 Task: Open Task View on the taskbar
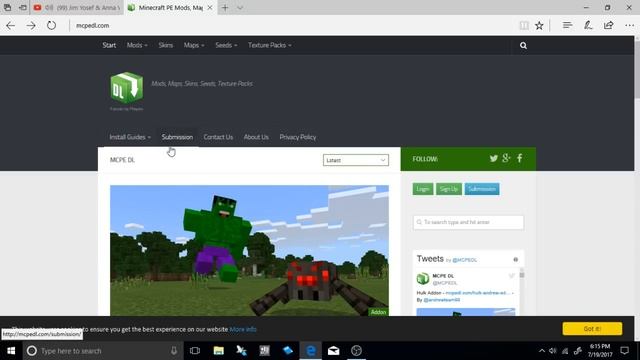click(x=195, y=351)
